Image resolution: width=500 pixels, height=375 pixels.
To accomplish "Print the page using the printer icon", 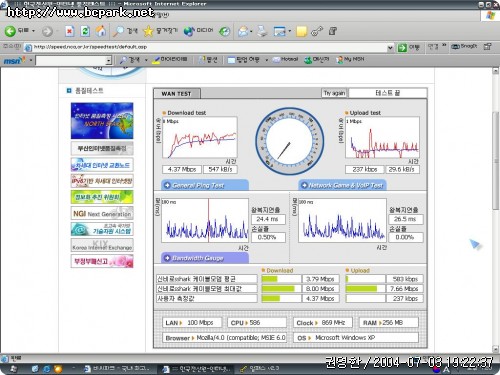I will pos(262,31).
